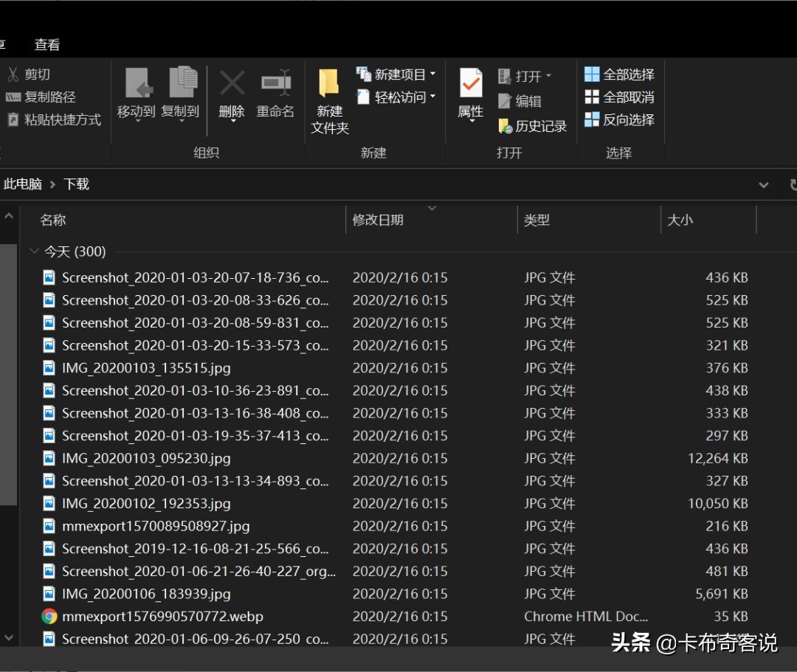Sort files by 大小 column header
797x672 pixels.
click(x=680, y=220)
